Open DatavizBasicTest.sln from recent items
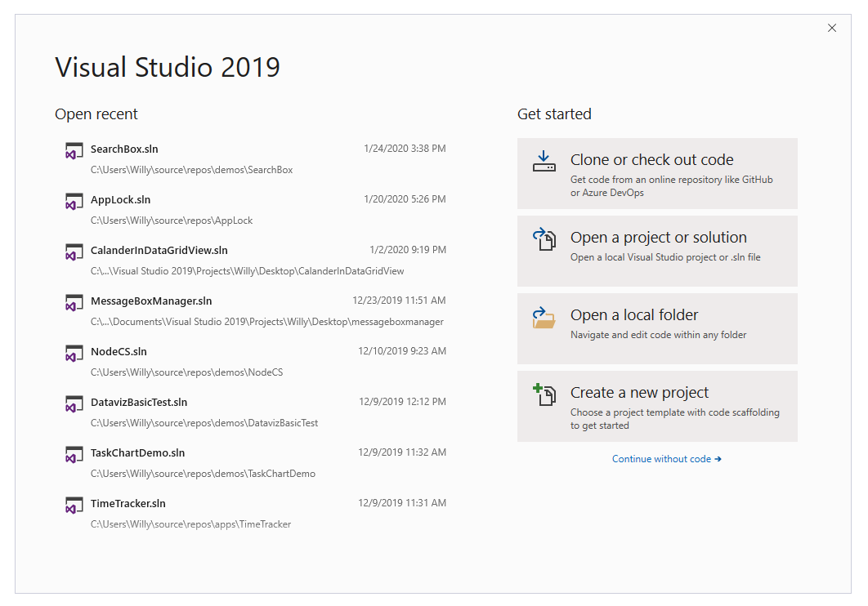The image size is (868, 606). [255, 412]
